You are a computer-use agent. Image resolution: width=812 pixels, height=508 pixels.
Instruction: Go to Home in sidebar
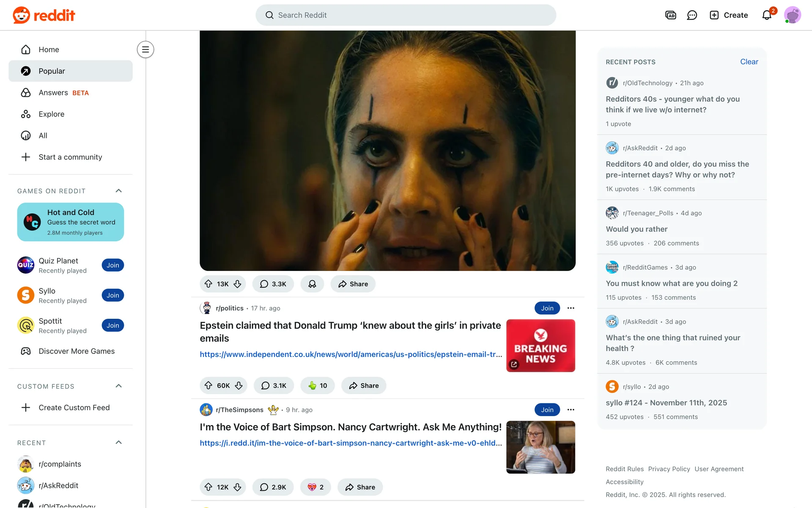point(49,50)
